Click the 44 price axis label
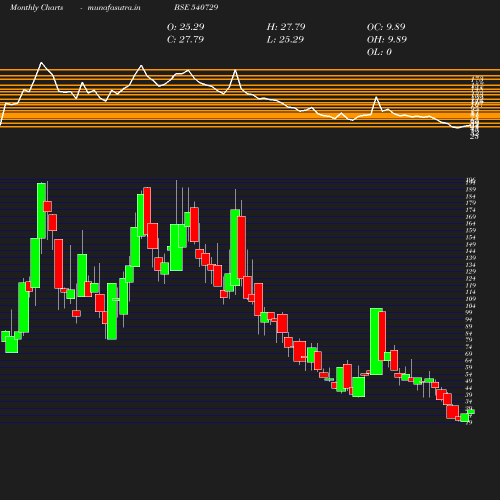This screenshot has height=500, width=500. point(469,388)
